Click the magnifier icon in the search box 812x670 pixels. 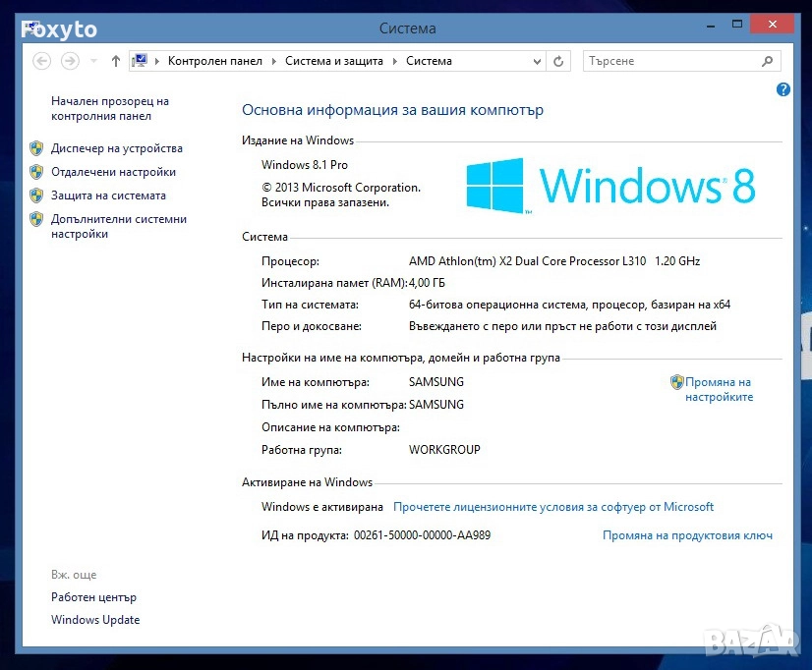[768, 61]
